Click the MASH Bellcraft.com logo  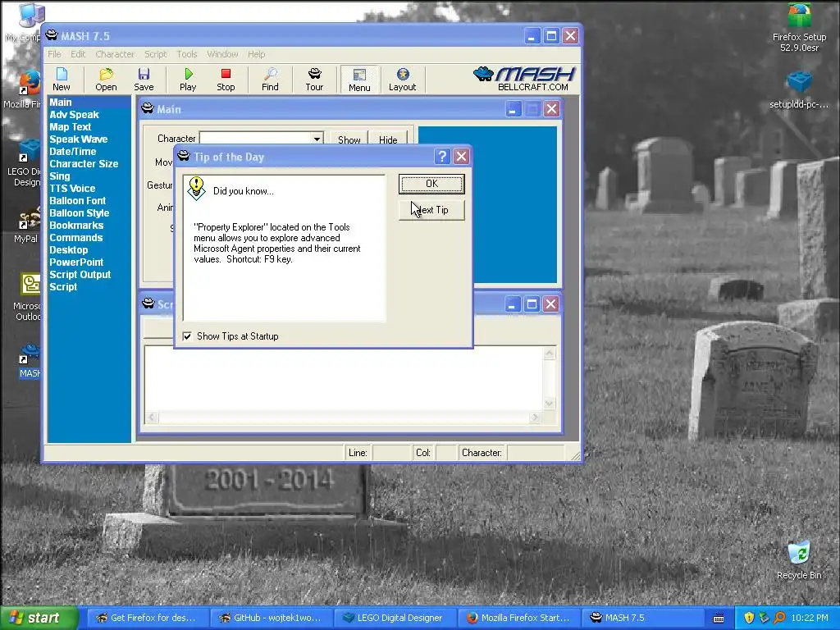523,79
